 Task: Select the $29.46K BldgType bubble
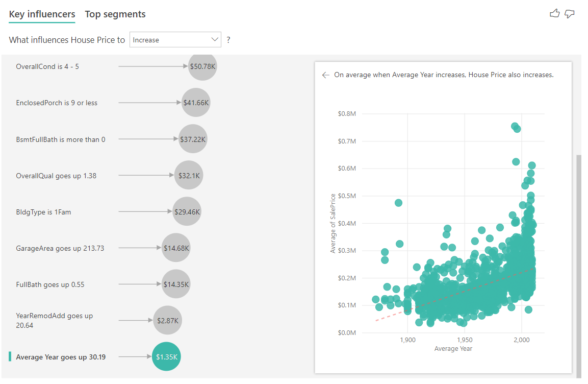(187, 211)
